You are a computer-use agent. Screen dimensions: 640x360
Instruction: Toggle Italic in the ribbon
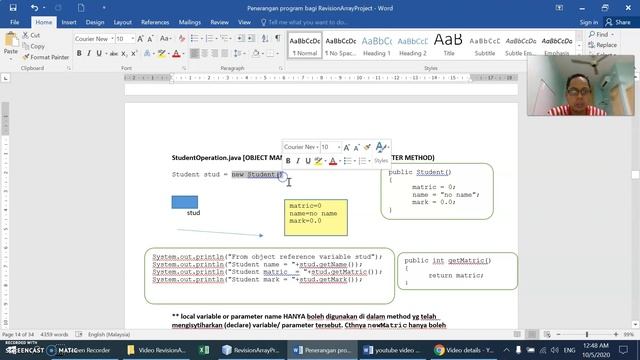pos(89,53)
